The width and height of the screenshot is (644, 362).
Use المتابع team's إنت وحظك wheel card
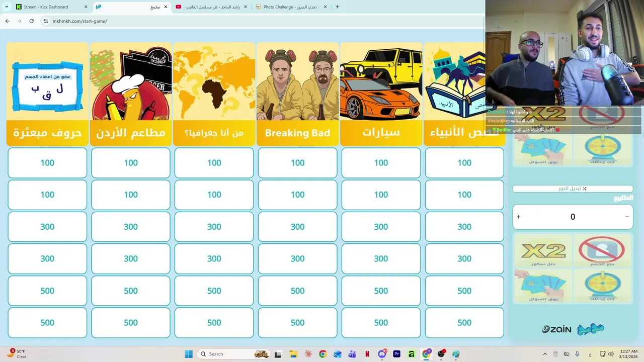[602, 286]
